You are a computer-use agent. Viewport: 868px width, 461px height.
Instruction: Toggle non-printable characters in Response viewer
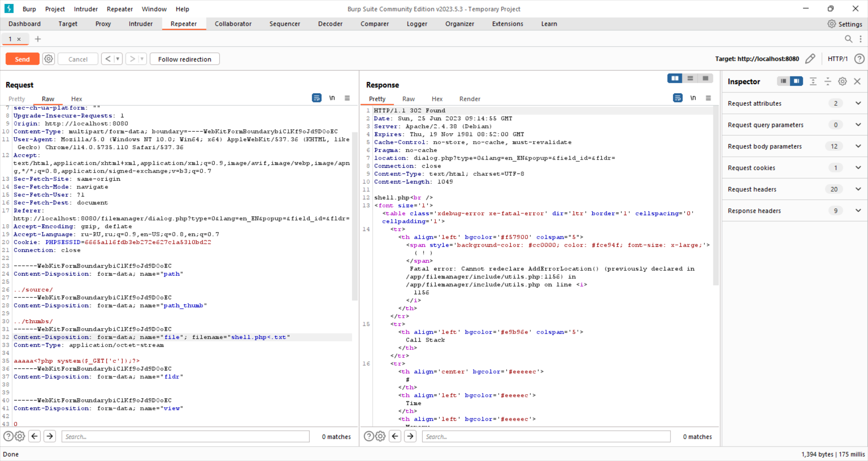[693, 98]
